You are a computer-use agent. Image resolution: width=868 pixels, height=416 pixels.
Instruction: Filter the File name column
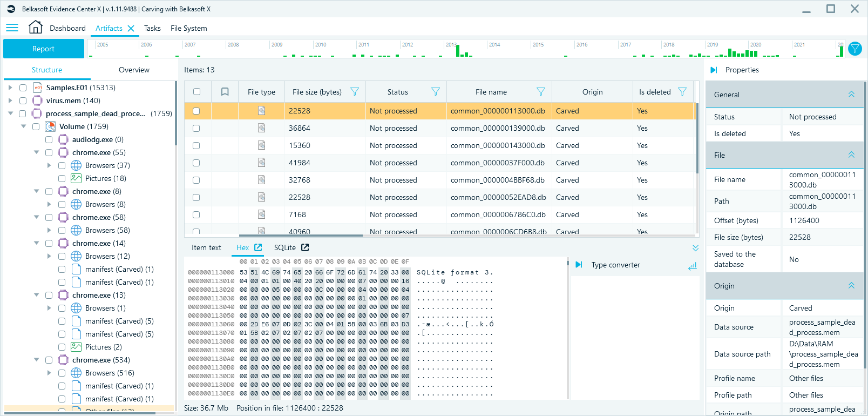point(541,92)
